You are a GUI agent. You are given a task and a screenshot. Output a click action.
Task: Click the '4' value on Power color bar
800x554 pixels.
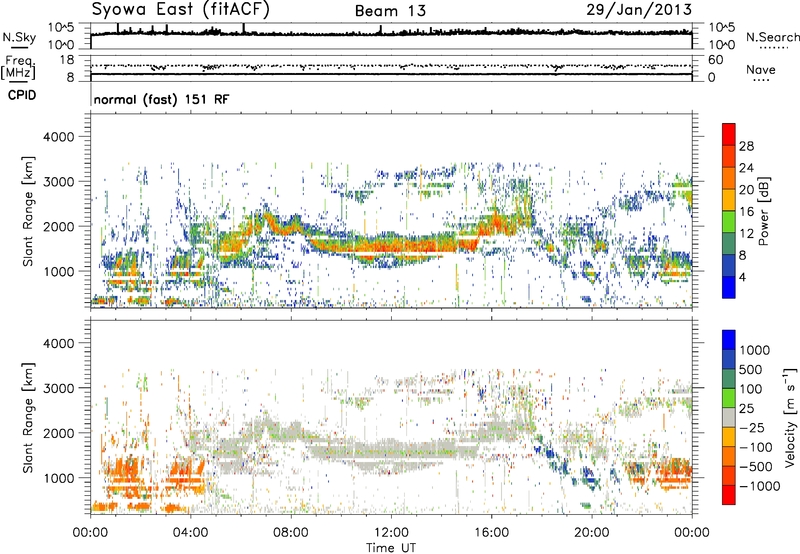pos(742,277)
